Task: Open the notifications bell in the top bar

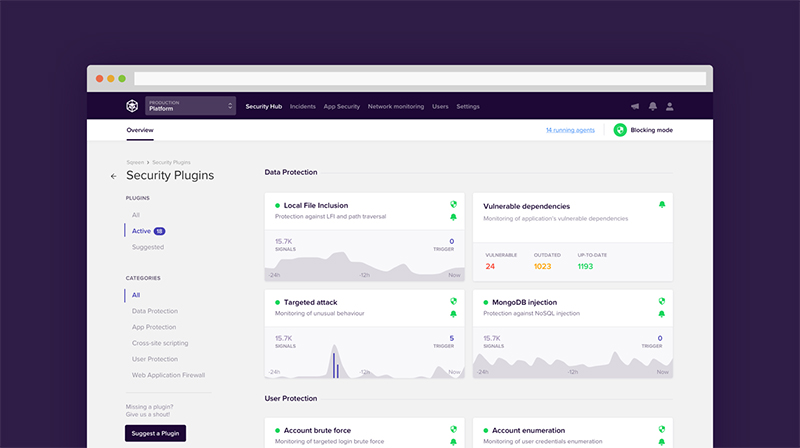Action: point(652,106)
